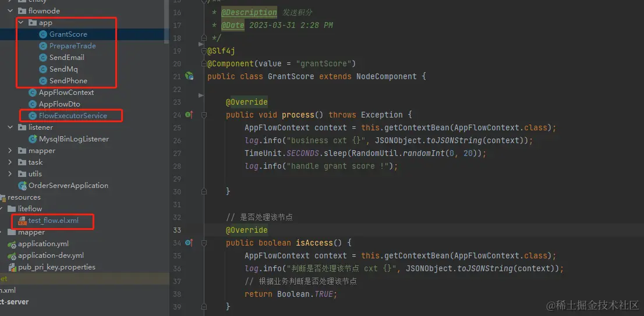
Task: Select AppFlowDto in the project tree
Action: [x=59, y=104]
